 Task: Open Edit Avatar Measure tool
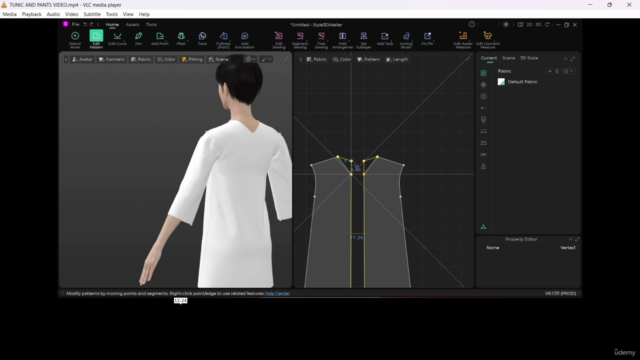(x=463, y=40)
